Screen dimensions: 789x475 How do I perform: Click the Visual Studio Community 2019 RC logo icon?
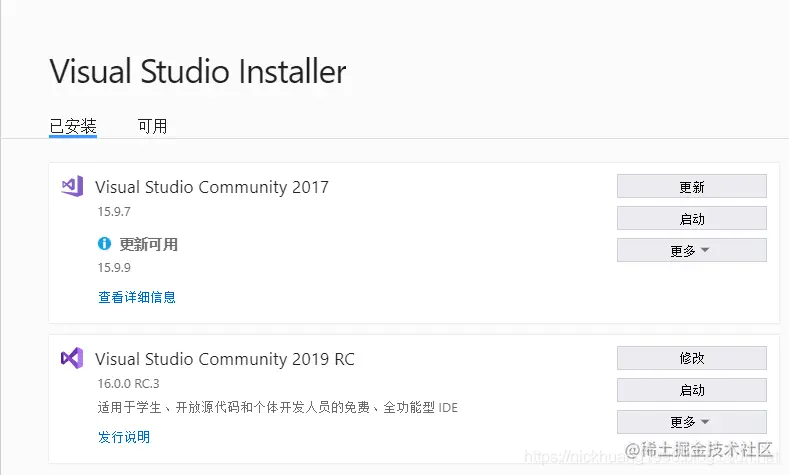[x=72, y=358]
